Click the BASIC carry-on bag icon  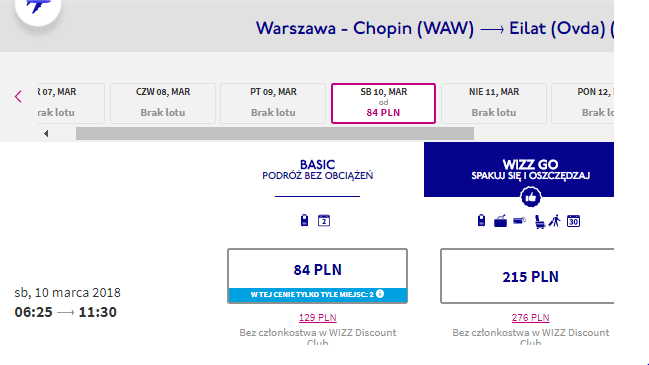coord(304,220)
